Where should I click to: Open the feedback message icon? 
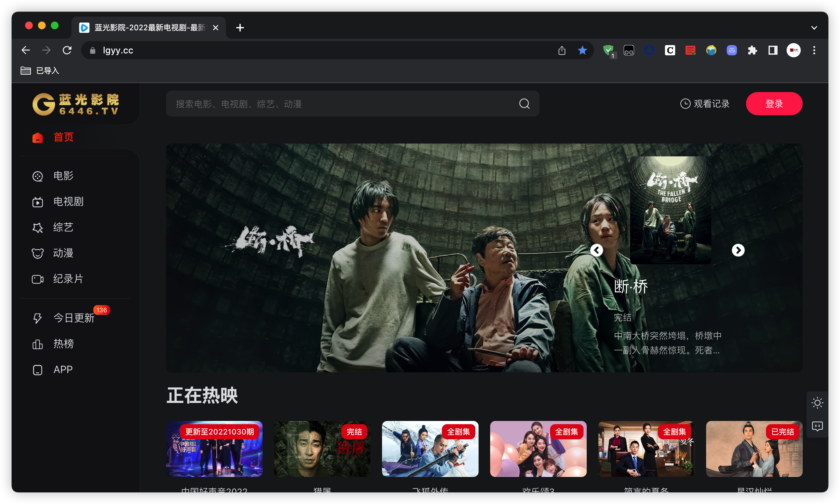coord(817,426)
